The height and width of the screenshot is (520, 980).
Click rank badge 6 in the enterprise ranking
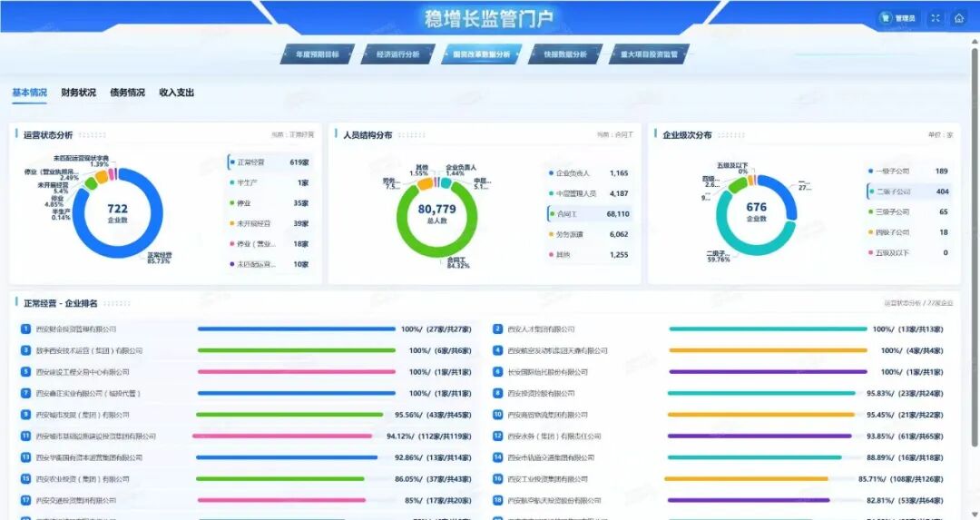pos(497,372)
